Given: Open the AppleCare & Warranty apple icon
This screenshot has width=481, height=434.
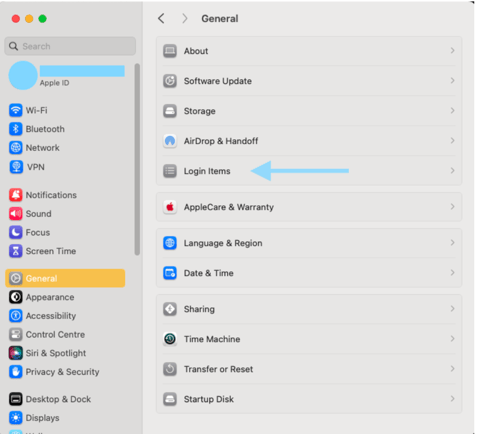Looking at the screenshot, I should click(x=170, y=207).
